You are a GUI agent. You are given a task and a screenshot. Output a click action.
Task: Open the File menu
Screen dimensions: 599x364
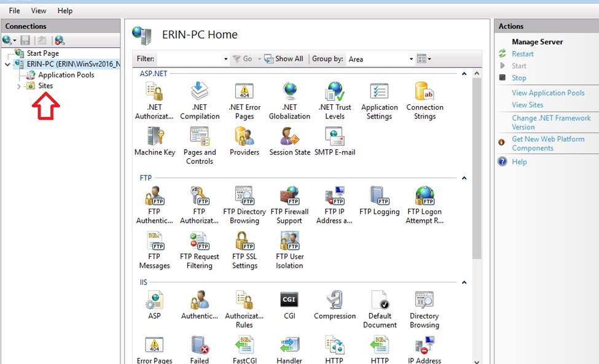pos(14,10)
